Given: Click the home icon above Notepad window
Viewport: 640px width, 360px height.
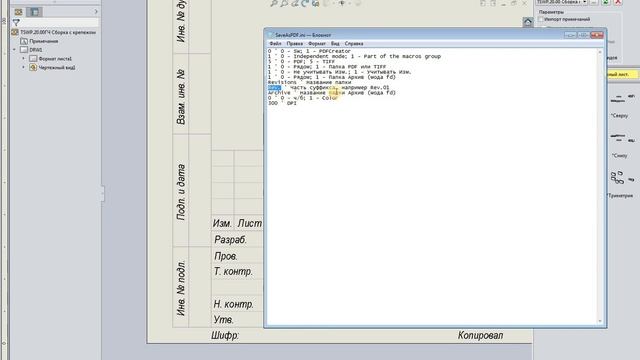Looking at the screenshot, I should 527,22.
